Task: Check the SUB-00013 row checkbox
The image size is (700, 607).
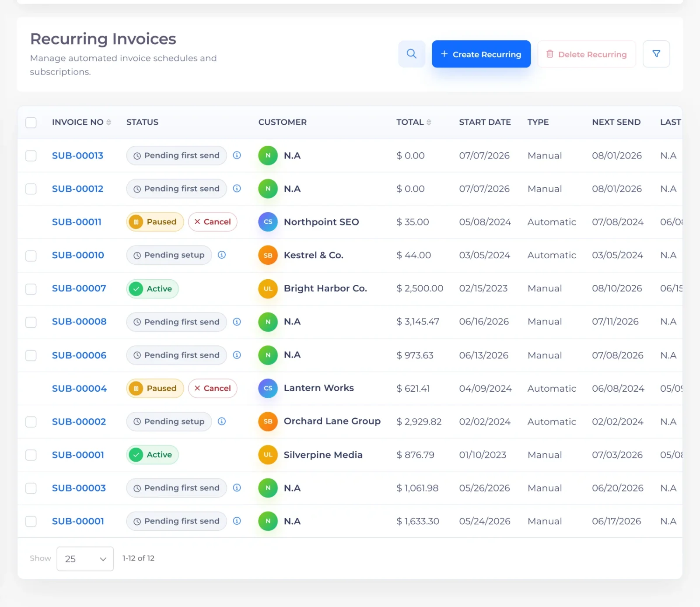Action: coord(31,155)
